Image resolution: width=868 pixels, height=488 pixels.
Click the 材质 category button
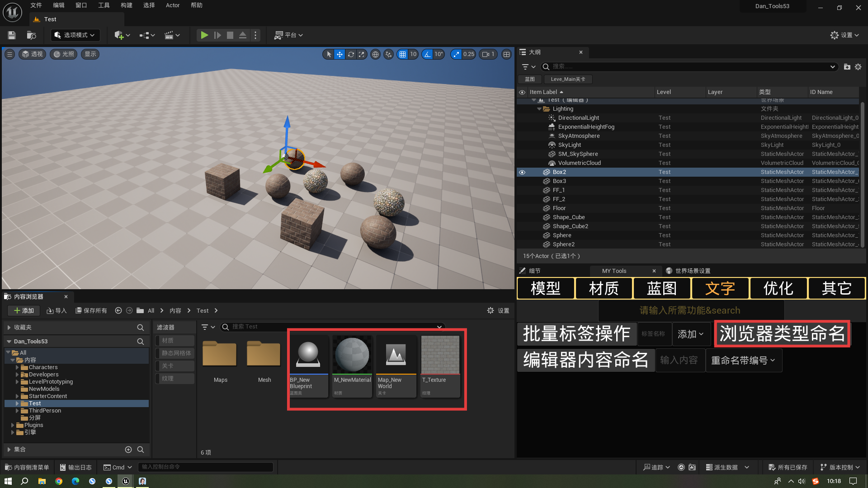604,288
